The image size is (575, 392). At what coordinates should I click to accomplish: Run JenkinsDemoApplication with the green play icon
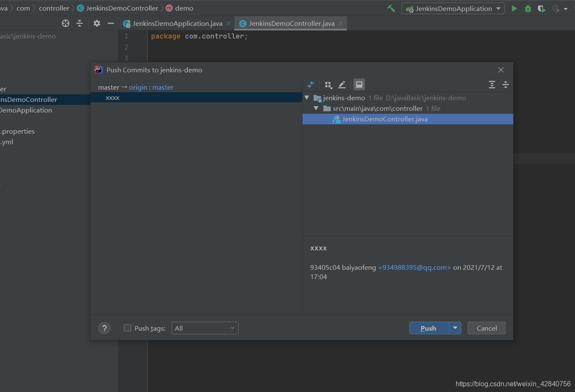click(x=514, y=8)
